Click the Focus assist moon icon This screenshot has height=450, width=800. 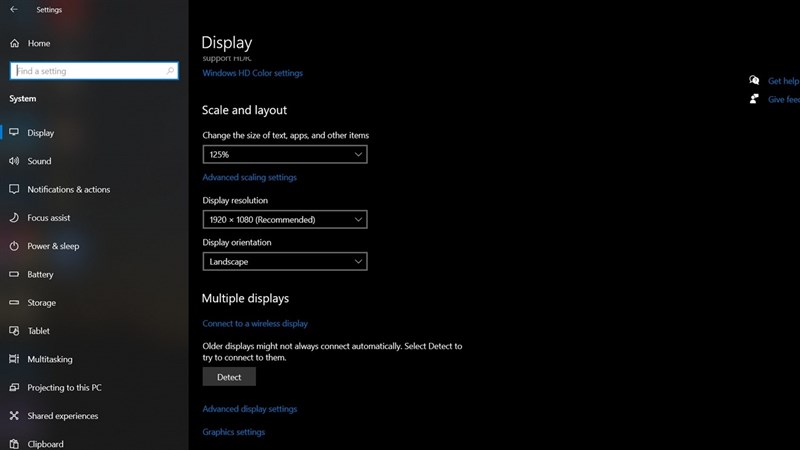click(x=14, y=218)
